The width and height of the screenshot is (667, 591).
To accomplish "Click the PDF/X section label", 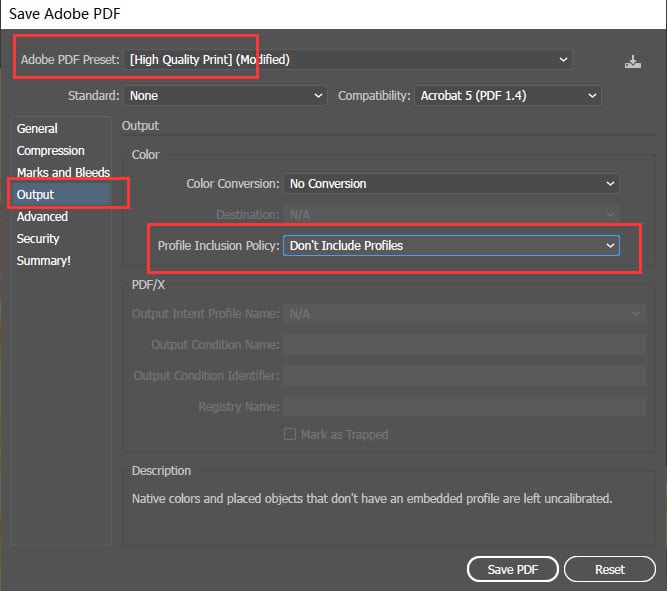I will pyautogui.click(x=148, y=285).
